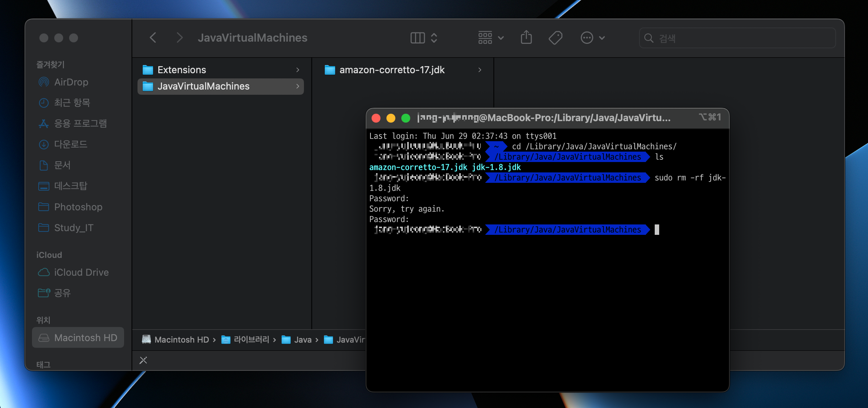Screen dimensions: 868x408
Task: Click the column view icon in the toolbar
Action: pos(417,38)
